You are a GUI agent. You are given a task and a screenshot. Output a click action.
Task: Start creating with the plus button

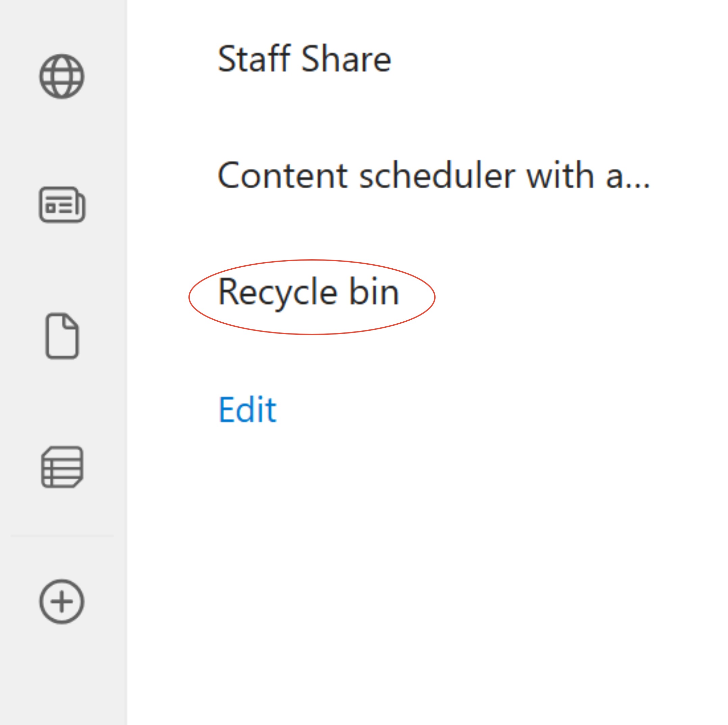coord(62,601)
